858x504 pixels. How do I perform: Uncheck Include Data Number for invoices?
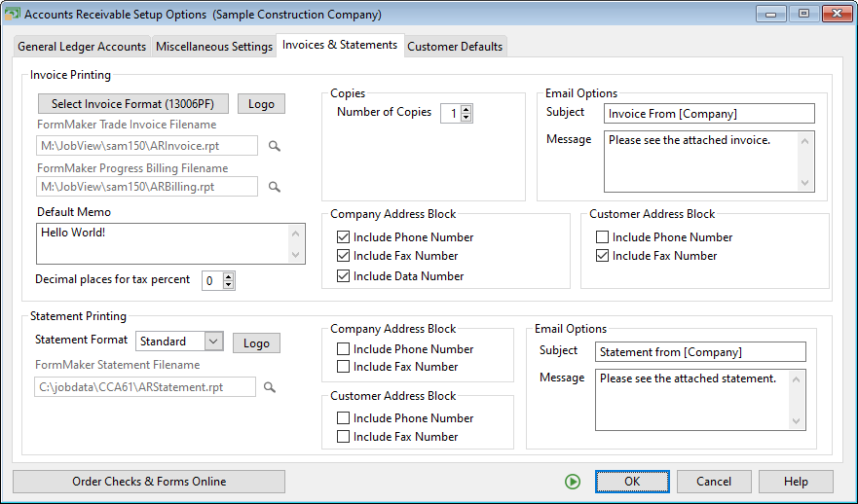pos(343,276)
